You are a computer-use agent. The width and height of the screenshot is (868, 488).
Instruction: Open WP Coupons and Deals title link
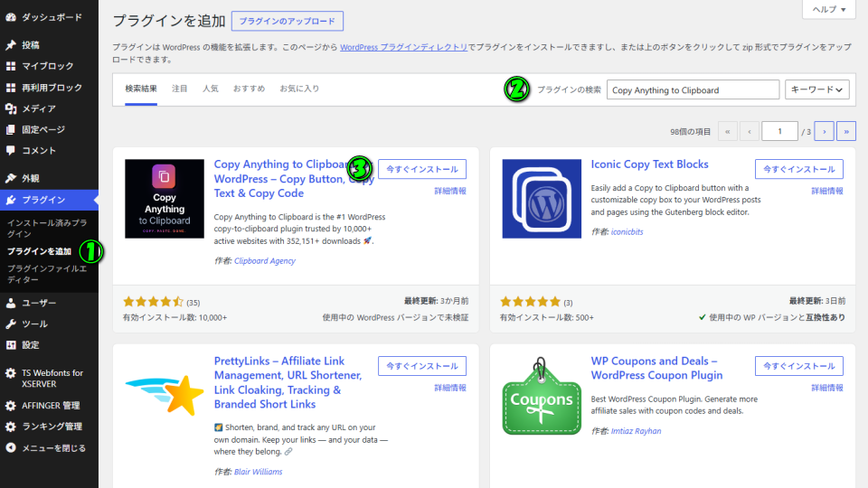tap(656, 368)
